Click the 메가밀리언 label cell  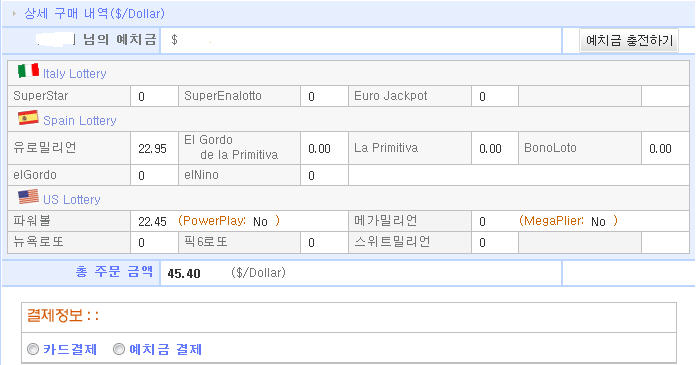(x=410, y=221)
